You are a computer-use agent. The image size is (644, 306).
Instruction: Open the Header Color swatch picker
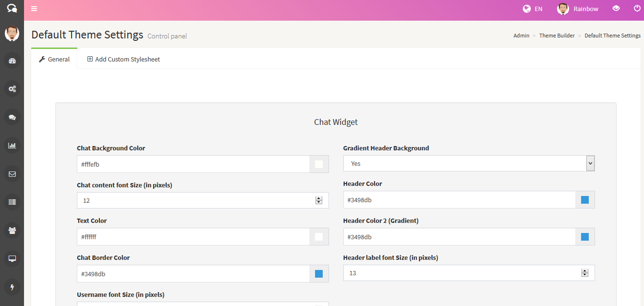pos(584,199)
